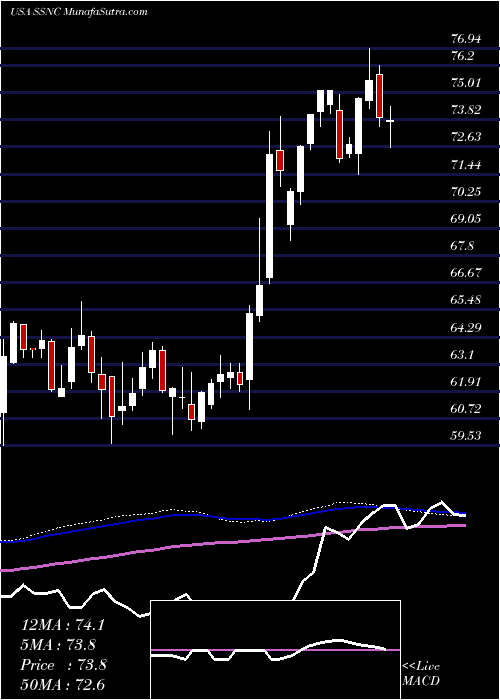The image size is (500, 700).
Task: Click the 69.05 price axis value
Action: click(x=466, y=219)
